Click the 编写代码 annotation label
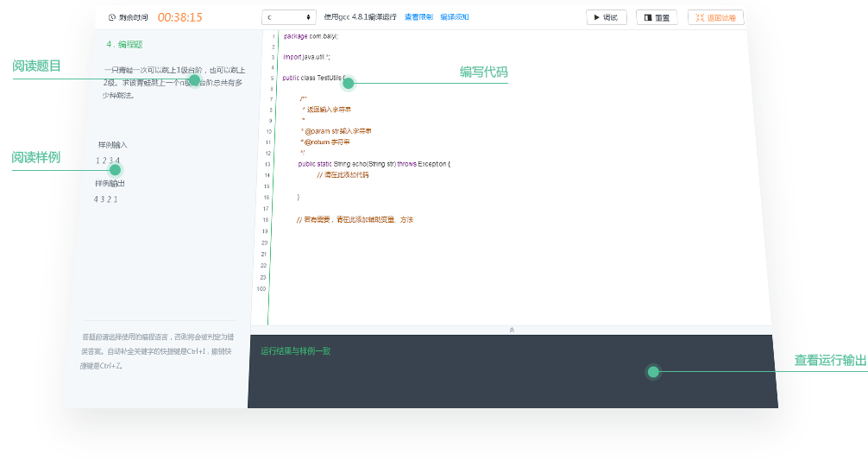 coord(483,72)
